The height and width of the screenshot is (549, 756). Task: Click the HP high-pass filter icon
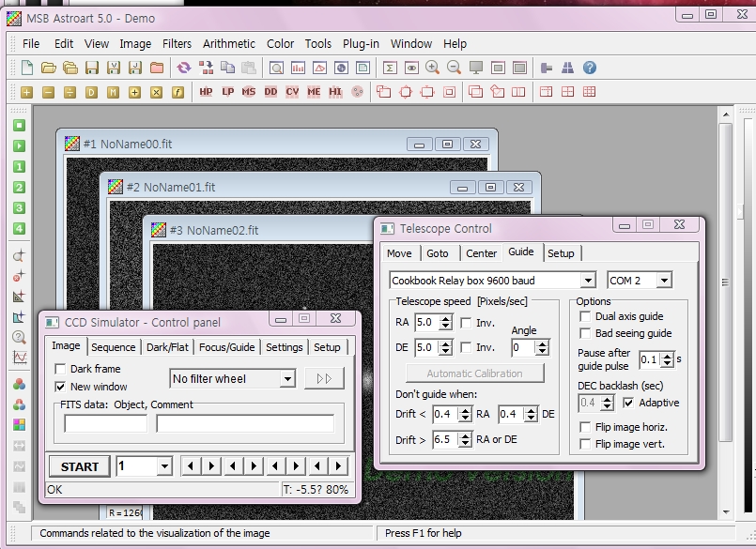[206, 92]
